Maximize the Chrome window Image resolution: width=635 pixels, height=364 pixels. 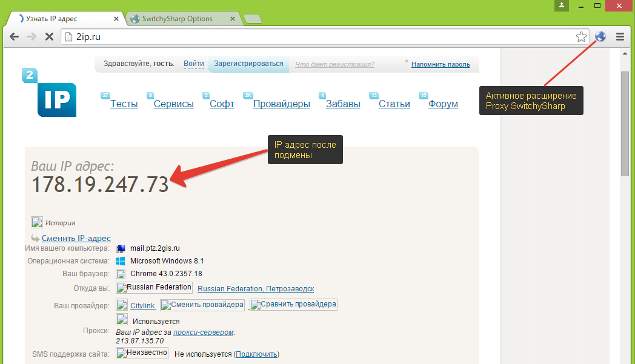tap(597, 5)
